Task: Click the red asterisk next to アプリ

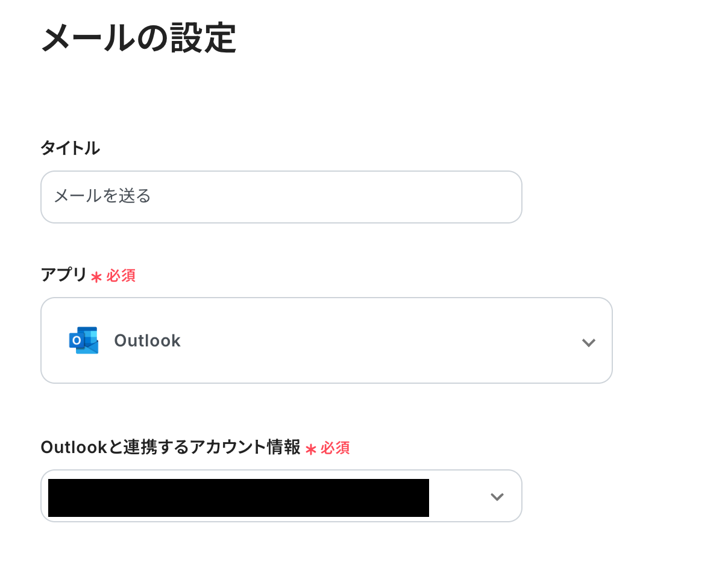Action: point(96,277)
